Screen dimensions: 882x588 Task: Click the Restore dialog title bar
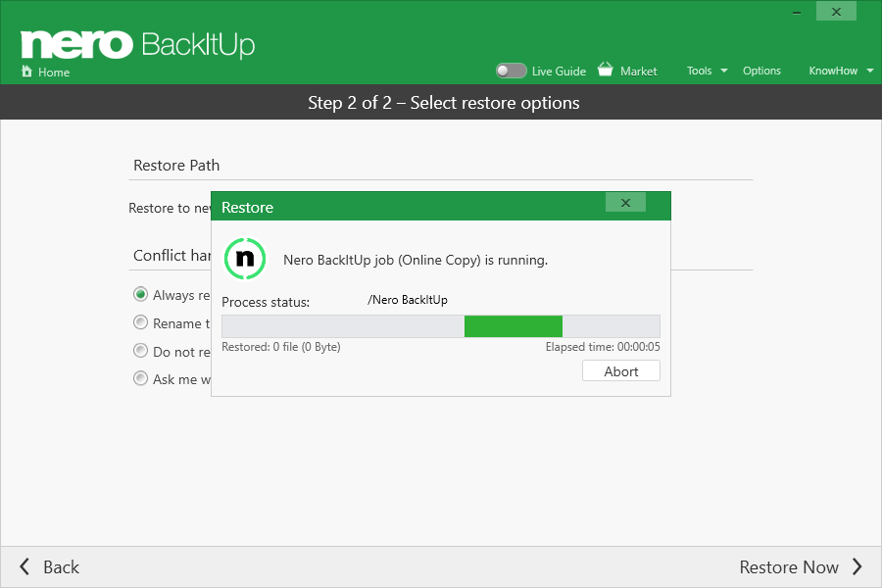440,206
